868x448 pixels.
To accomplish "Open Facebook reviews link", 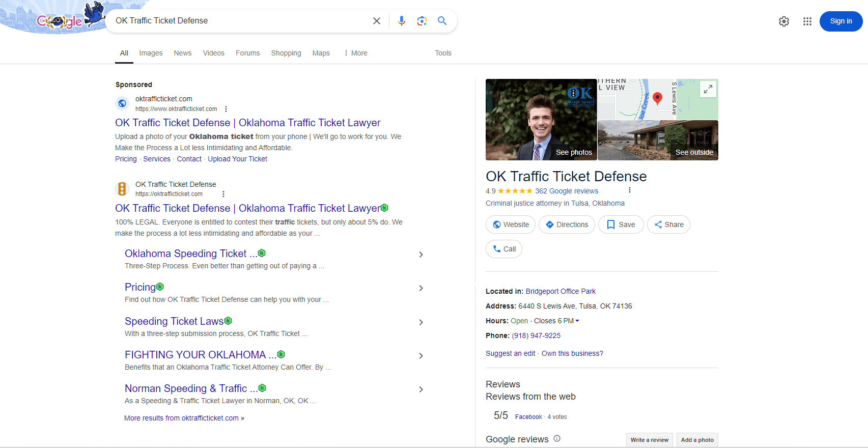I will [x=528, y=416].
